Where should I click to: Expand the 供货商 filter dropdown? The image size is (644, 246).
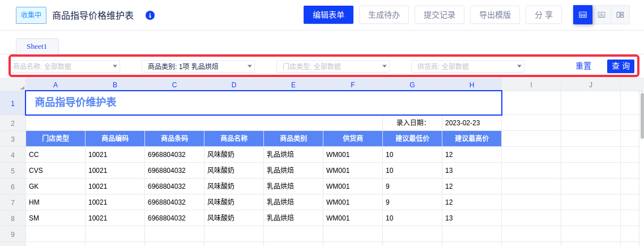tap(467, 66)
